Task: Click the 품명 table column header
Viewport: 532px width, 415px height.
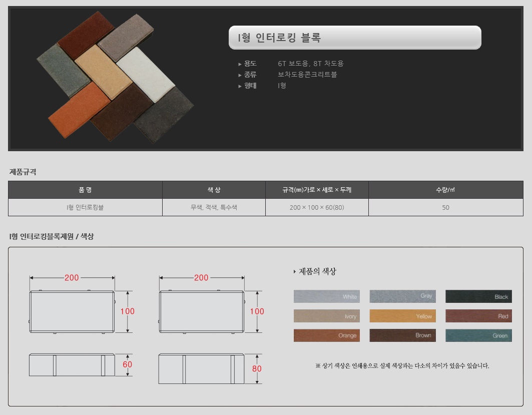Action: pos(85,190)
